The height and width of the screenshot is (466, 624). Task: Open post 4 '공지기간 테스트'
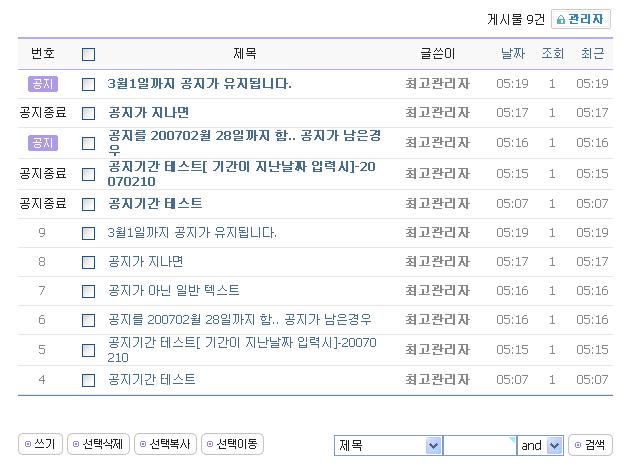(151, 379)
